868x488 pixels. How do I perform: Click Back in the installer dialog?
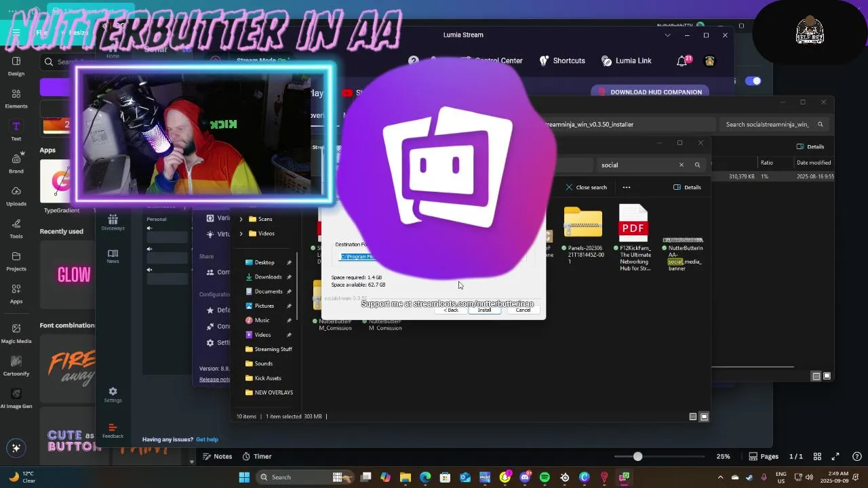[451, 310]
